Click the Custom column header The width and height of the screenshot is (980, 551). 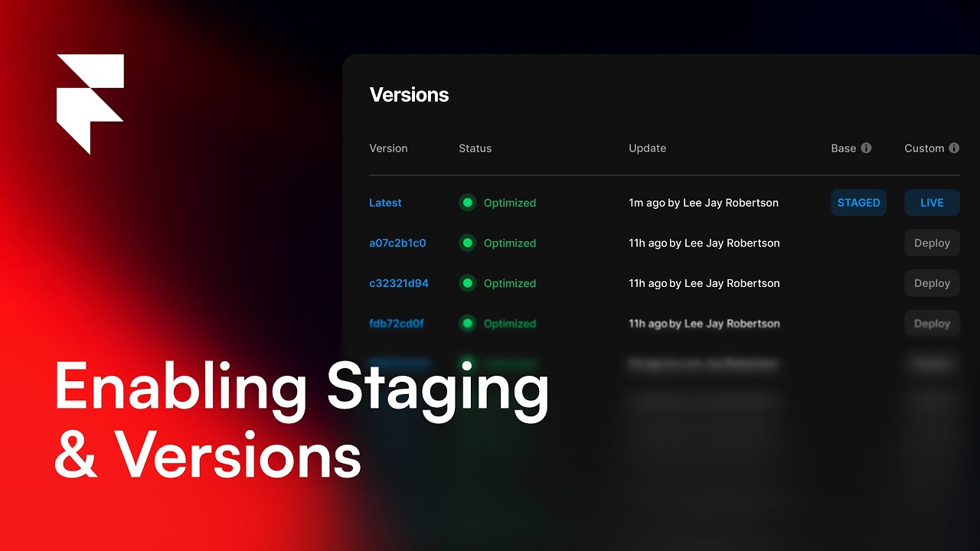924,148
